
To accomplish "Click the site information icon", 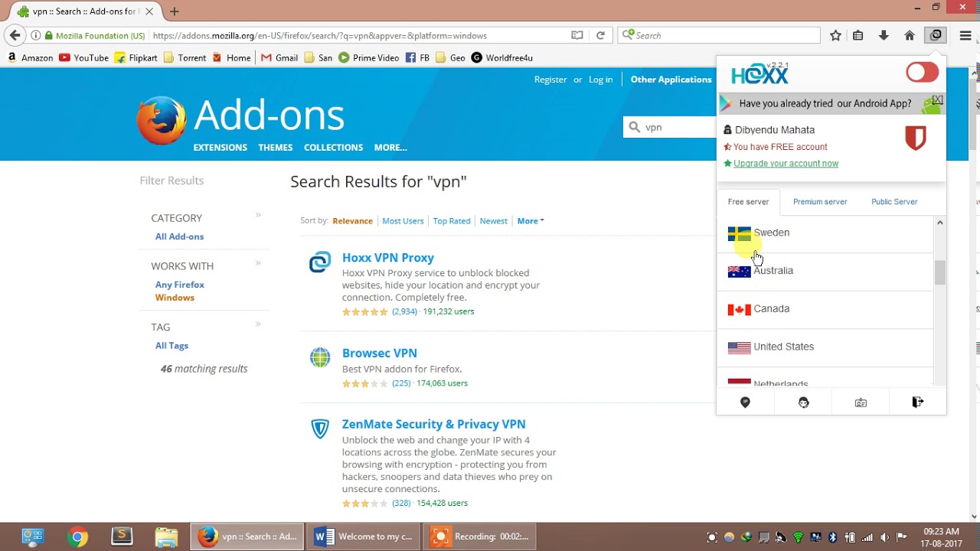I will tap(35, 35).
